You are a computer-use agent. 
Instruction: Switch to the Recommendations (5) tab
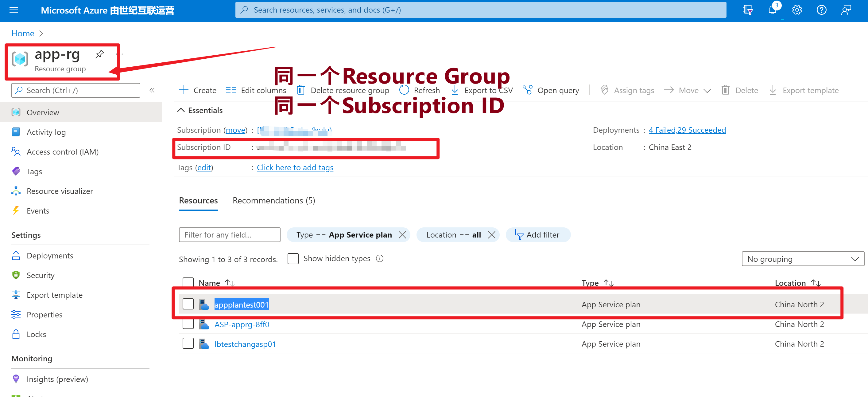pyautogui.click(x=273, y=201)
